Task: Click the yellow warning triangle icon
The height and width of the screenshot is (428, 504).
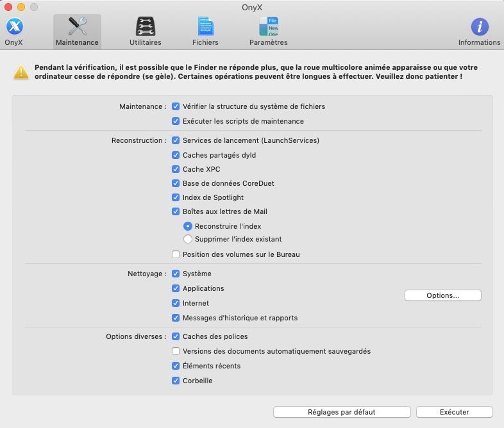Action: (x=21, y=72)
